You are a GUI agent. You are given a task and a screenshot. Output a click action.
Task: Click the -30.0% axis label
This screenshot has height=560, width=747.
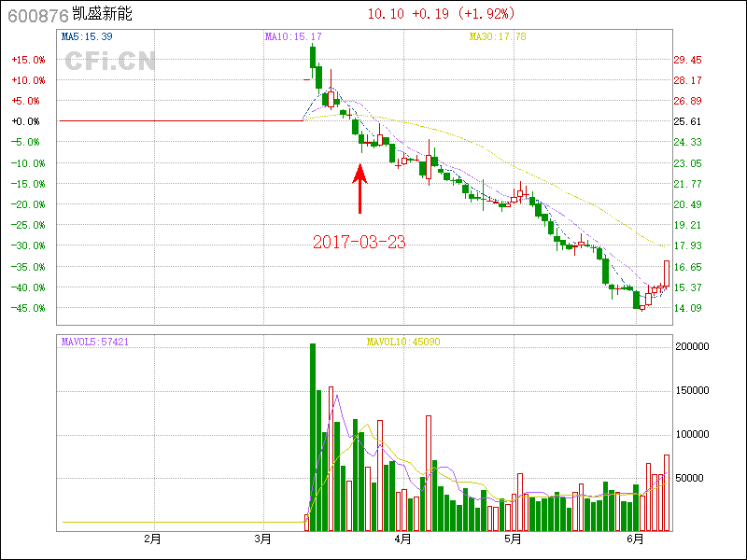pos(28,245)
